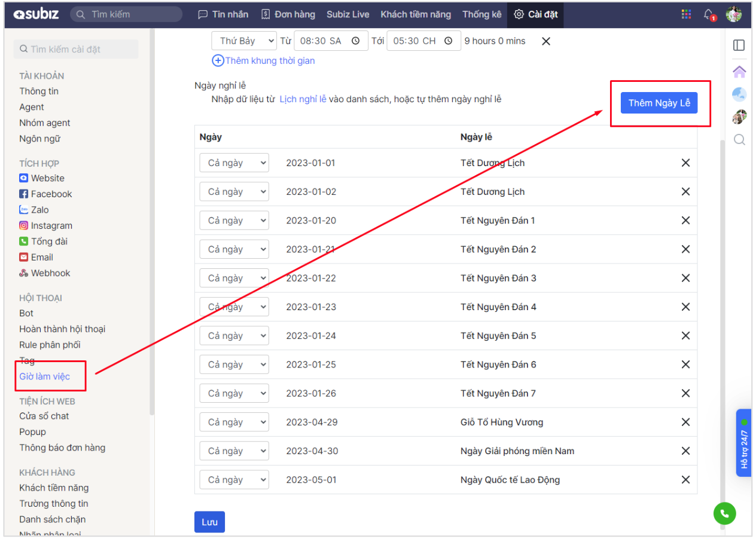Toggle the right sidebar panel icon
Viewport: 756px width, 539px height.
[x=739, y=45]
